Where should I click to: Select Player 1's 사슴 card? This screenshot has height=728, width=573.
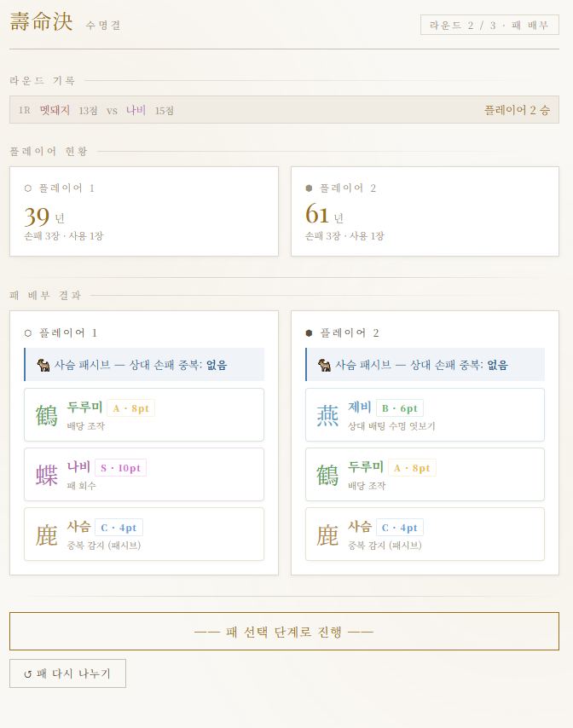pos(144,534)
